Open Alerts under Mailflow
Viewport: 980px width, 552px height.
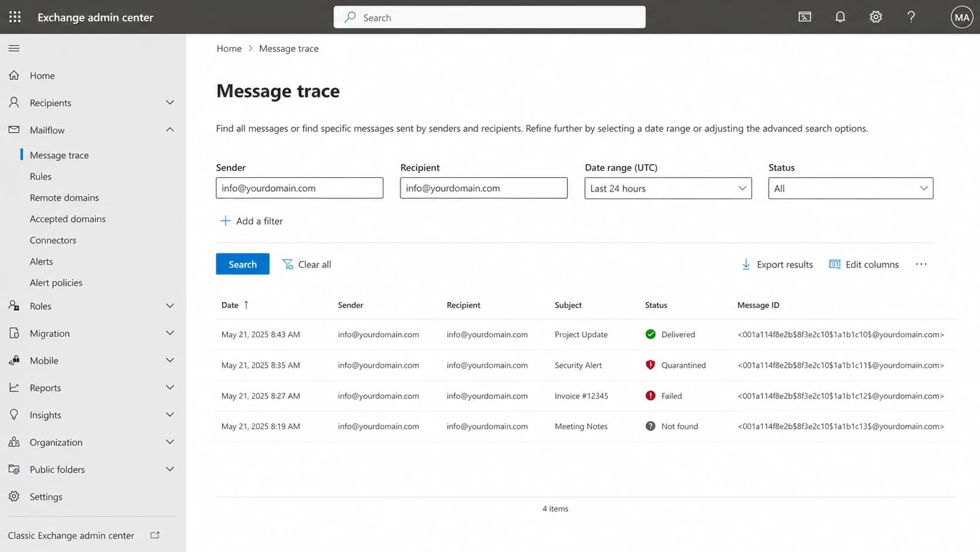tap(41, 261)
